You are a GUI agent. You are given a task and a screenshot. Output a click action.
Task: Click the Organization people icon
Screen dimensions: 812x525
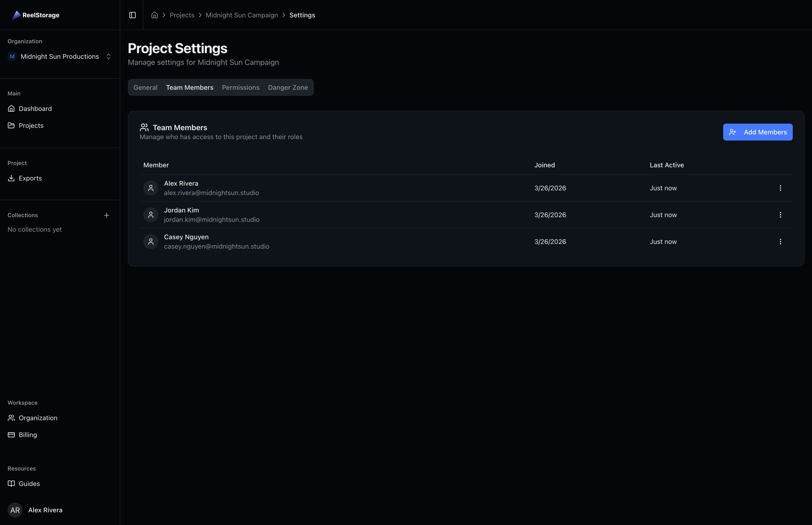[x=11, y=418]
